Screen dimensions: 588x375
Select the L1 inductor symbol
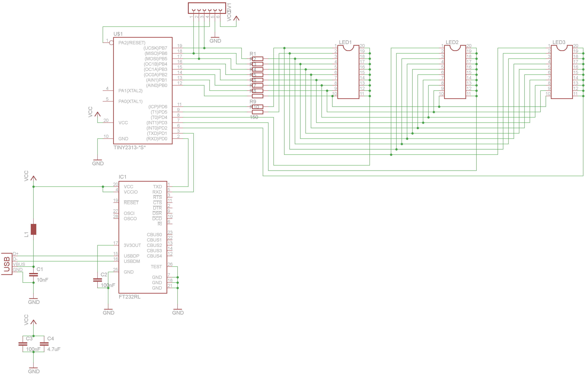click(33, 229)
